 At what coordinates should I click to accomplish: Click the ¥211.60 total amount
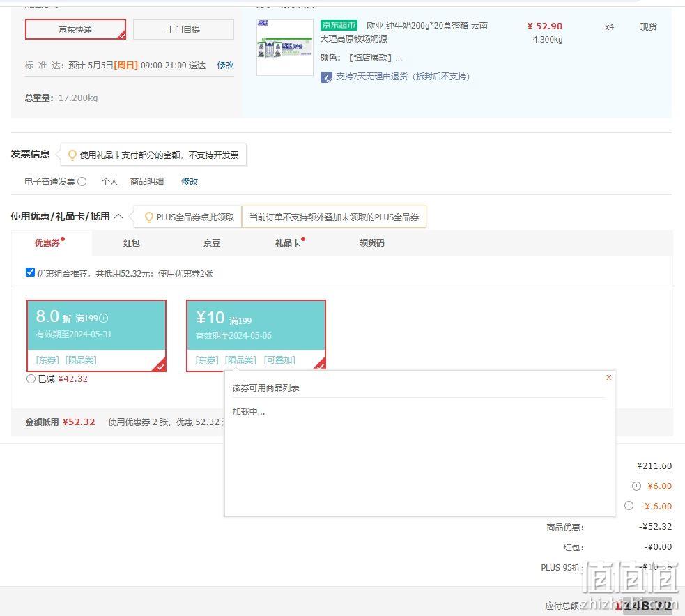pos(654,465)
